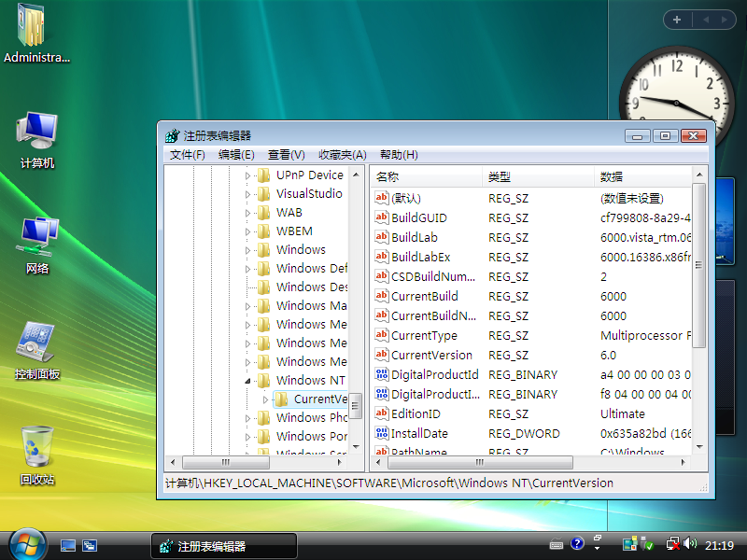Click the CurrentBuild string icon
747x560 pixels.
pyautogui.click(x=382, y=296)
